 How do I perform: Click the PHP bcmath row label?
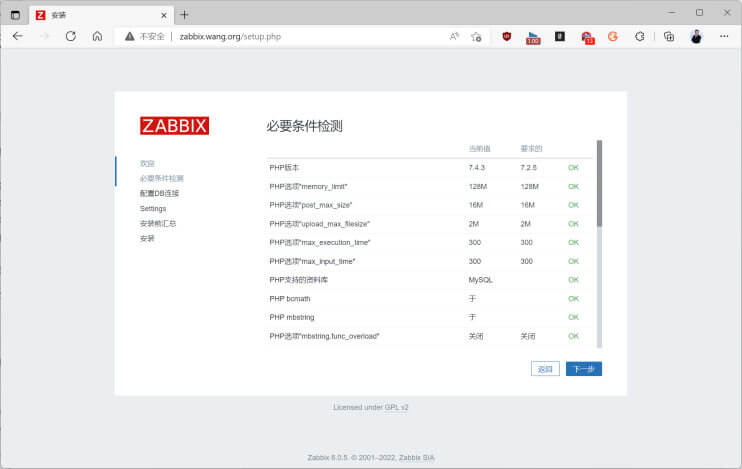(290, 299)
